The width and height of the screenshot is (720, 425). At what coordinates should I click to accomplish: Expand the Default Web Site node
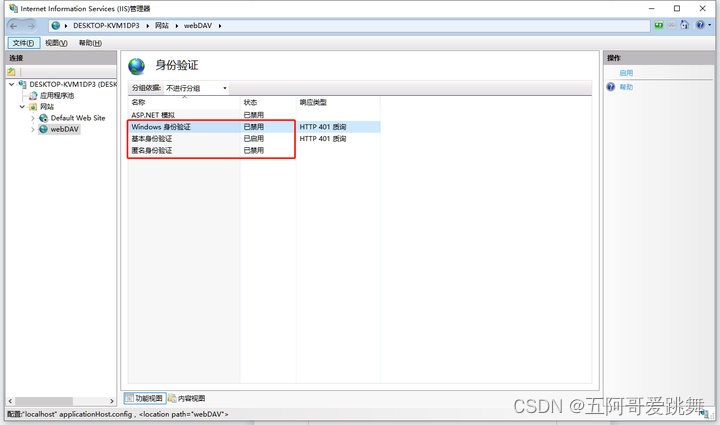(33, 118)
